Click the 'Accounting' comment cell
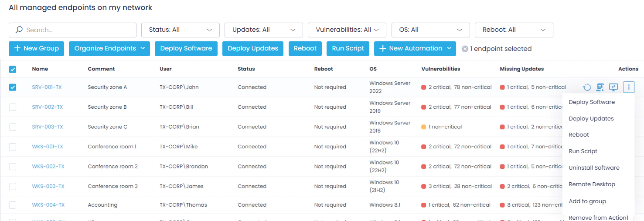This screenshot has width=644, height=221. 102,205
